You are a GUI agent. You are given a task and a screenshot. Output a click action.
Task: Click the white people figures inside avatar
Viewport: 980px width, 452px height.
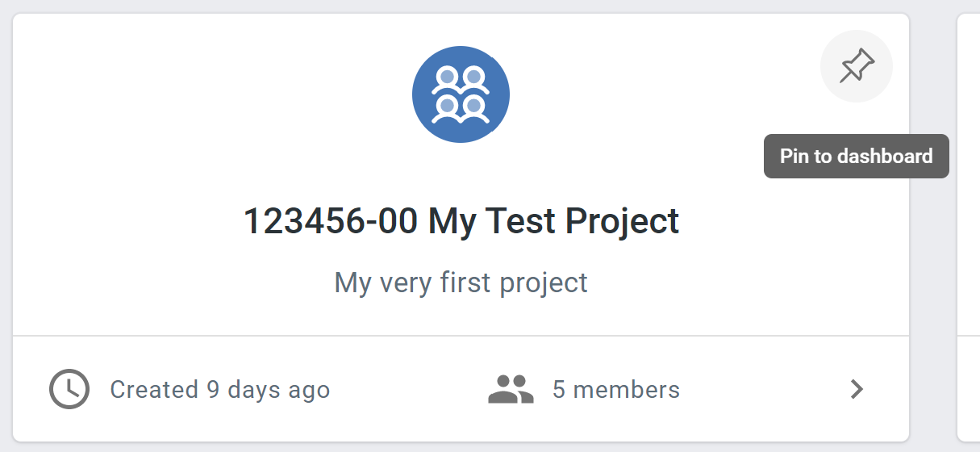pos(461,94)
